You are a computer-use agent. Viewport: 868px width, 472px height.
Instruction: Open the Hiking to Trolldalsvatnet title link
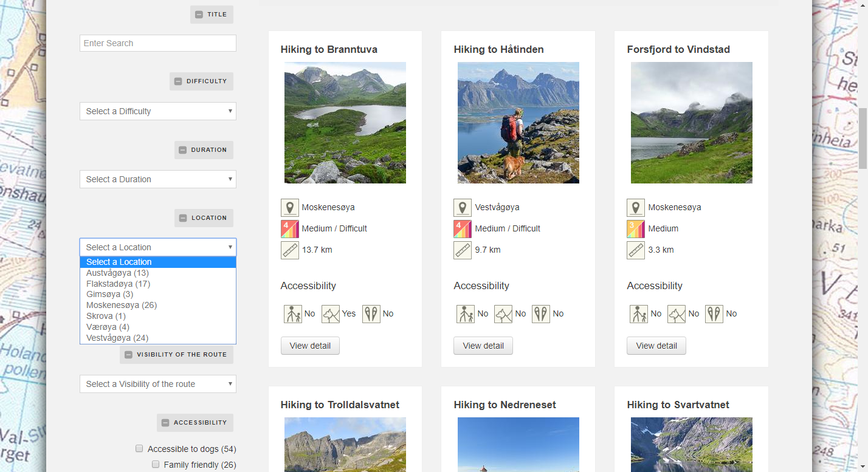click(x=340, y=405)
